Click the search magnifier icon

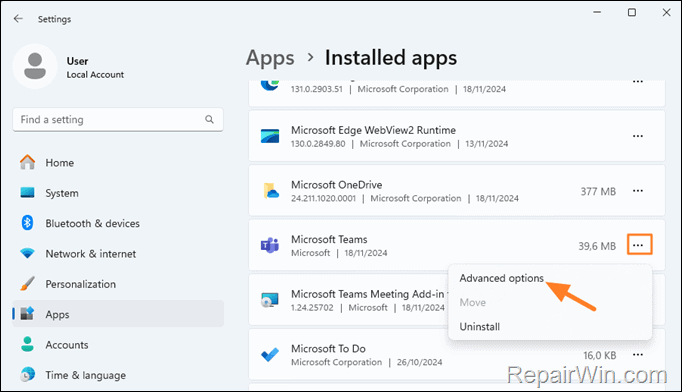pyautogui.click(x=209, y=119)
